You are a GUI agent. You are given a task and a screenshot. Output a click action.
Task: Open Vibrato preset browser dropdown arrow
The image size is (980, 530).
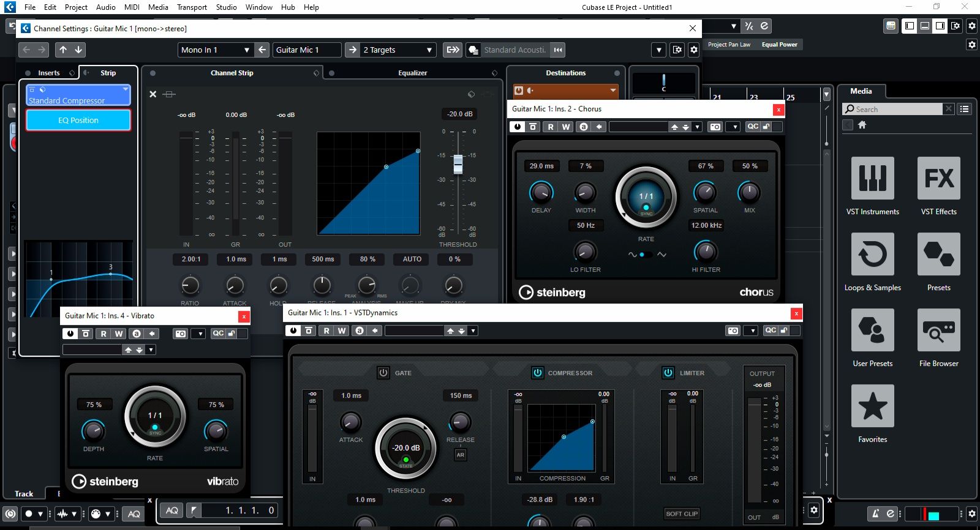pyautogui.click(x=151, y=350)
